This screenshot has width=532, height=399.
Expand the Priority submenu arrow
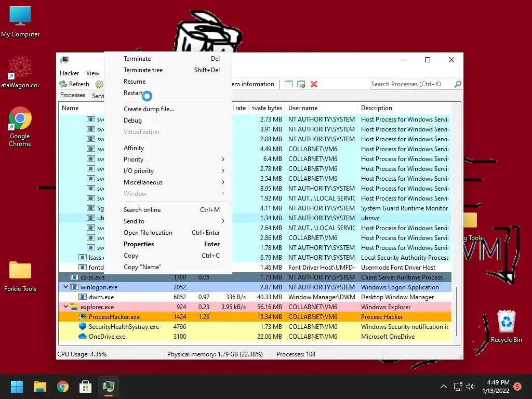coord(223,159)
